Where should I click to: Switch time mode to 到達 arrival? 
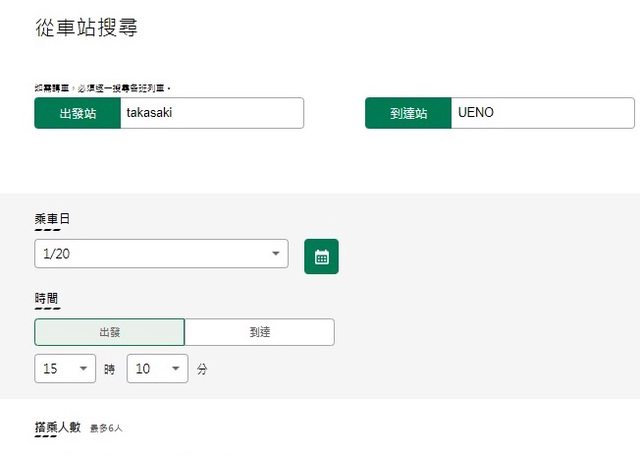point(259,332)
